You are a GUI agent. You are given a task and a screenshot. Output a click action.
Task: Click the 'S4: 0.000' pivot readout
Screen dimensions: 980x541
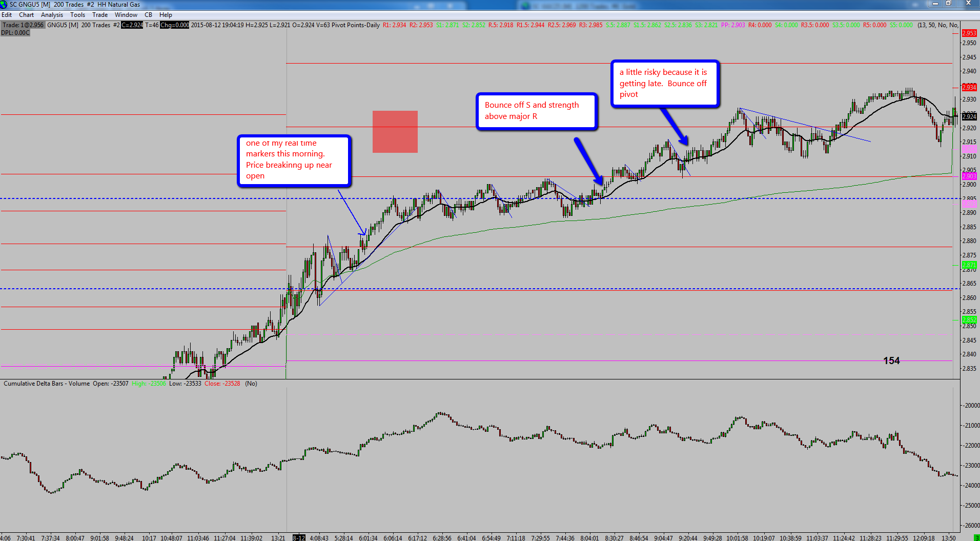[x=786, y=25]
